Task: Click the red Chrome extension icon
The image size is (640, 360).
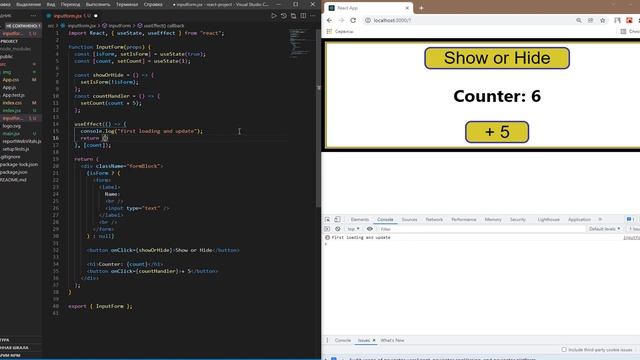Action: (629, 20)
